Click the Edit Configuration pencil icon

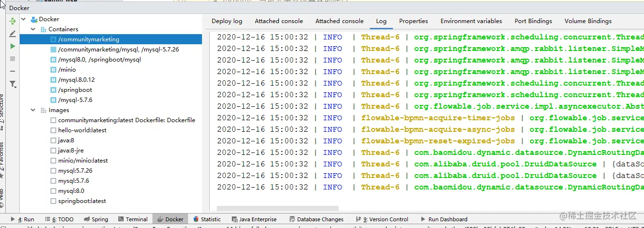[13, 34]
